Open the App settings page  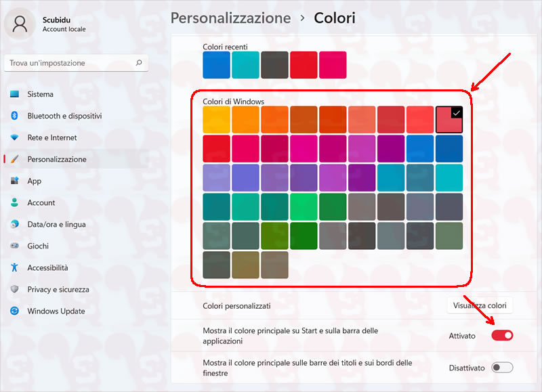[76, 181]
